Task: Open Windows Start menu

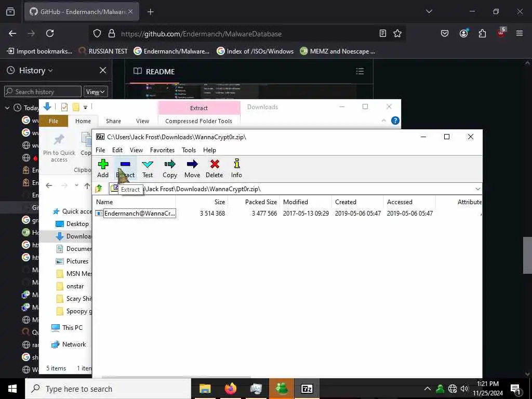Action: point(12,389)
